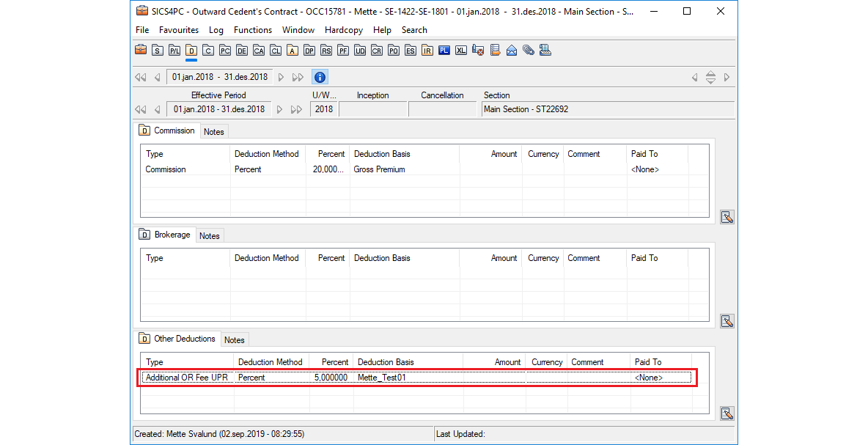Screen dimensions: 868x445
Task: Select the Other Deductions tab
Action: tap(184, 339)
